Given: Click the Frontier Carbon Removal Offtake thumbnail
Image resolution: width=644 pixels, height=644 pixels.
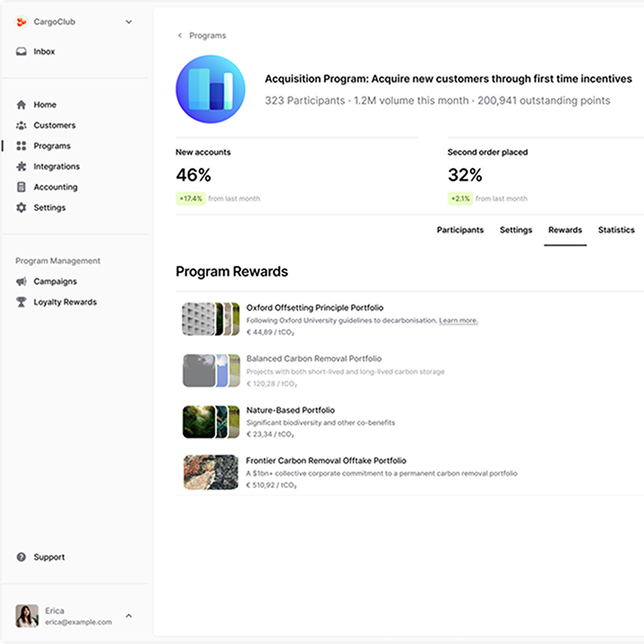Looking at the screenshot, I should point(211,472).
